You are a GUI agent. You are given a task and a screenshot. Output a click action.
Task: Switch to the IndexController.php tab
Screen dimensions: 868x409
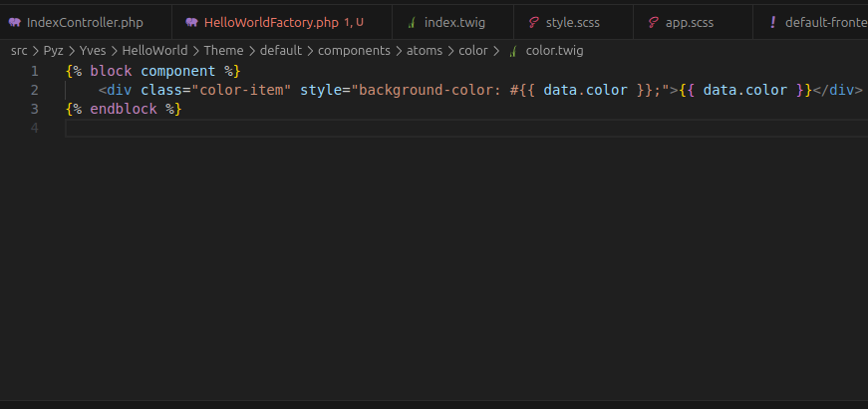pyautogui.click(x=85, y=23)
